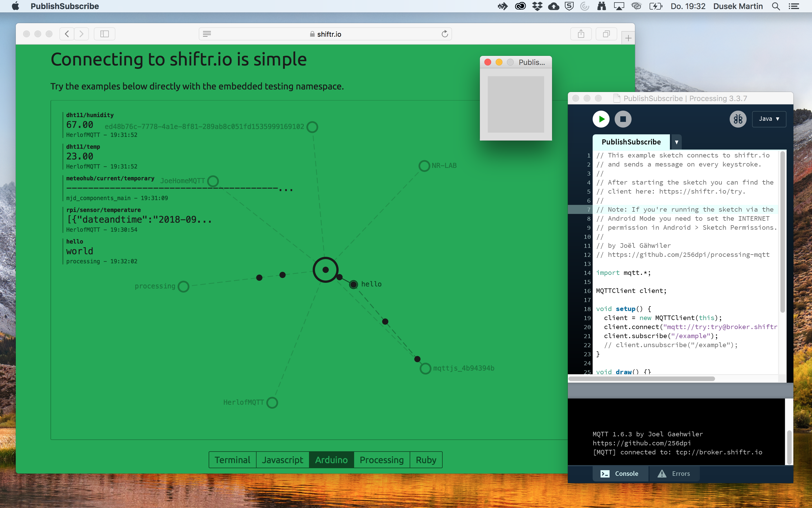Viewport: 812px width, 508px height.
Task: Click the shiftr.io address bar
Action: pyautogui.click(x=325, y=34)
